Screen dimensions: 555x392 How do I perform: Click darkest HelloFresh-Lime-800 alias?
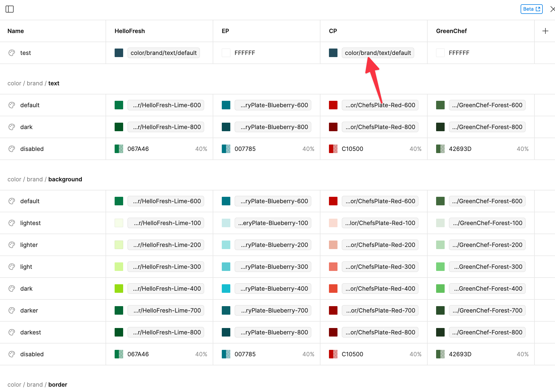coord(166,332)
